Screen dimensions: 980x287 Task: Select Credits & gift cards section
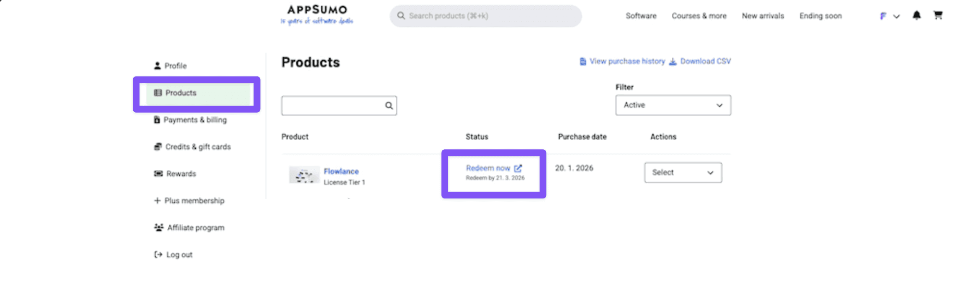click(198, 147)
